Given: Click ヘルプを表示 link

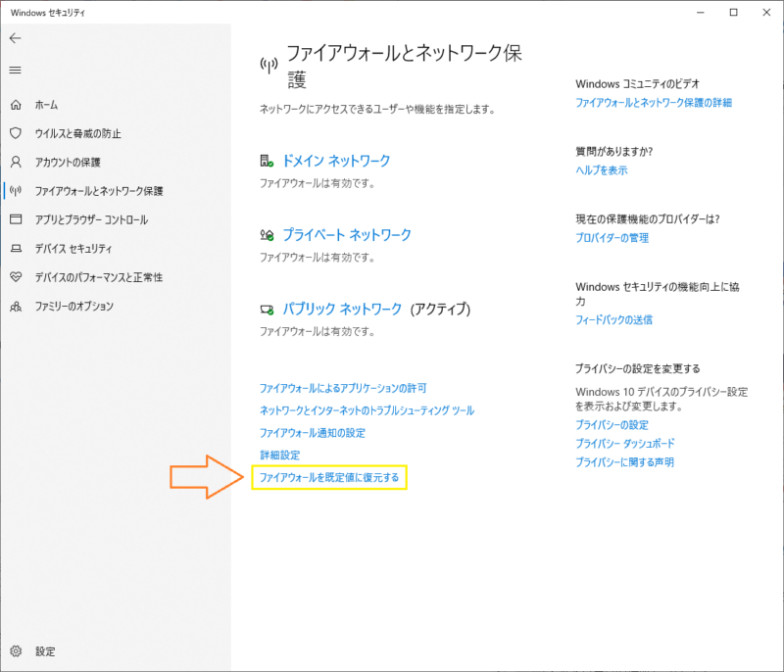Looking at the screenshot, I should pyautogui.click(x=602, y=170).
